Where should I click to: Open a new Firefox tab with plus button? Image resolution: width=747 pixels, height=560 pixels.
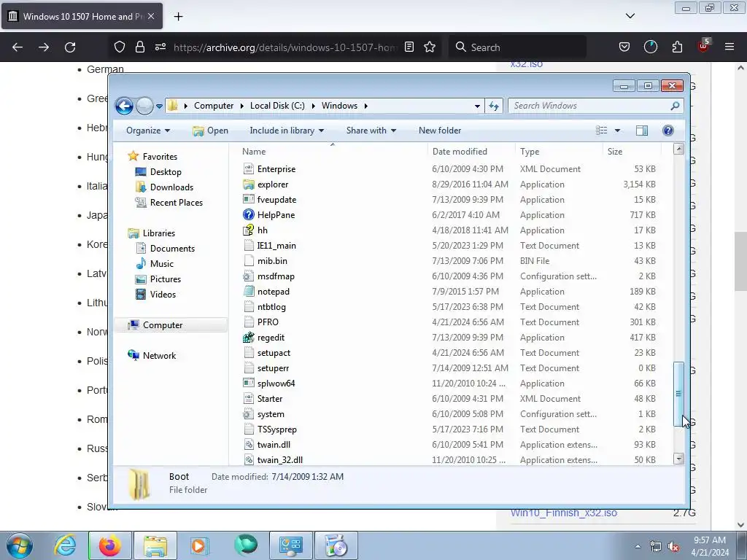click(178, 17)
